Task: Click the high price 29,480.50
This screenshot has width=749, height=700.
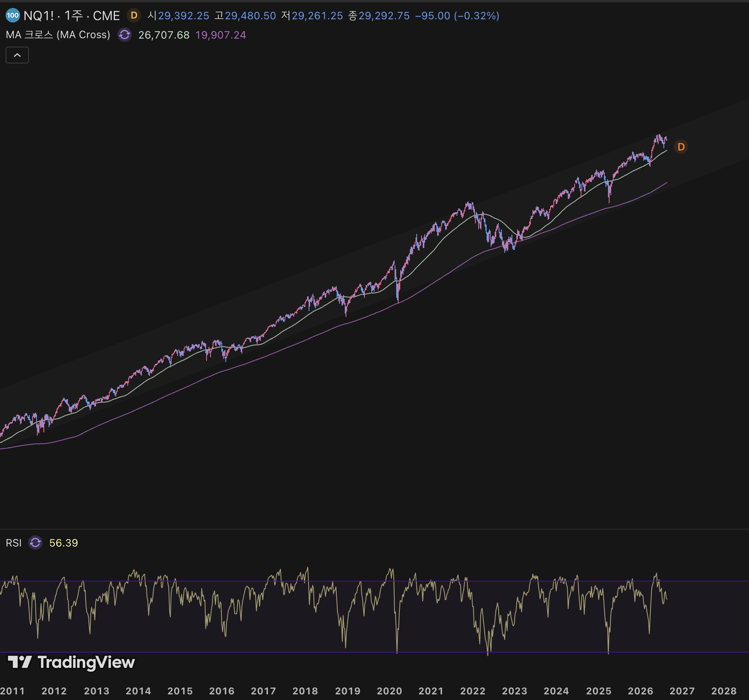Action: (250, 16)
